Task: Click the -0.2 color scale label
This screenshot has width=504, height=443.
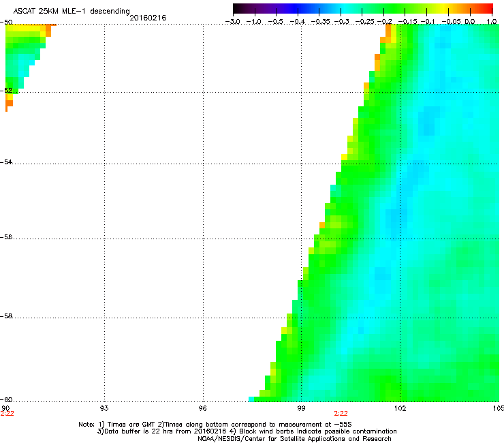Action: pos(384,22)
